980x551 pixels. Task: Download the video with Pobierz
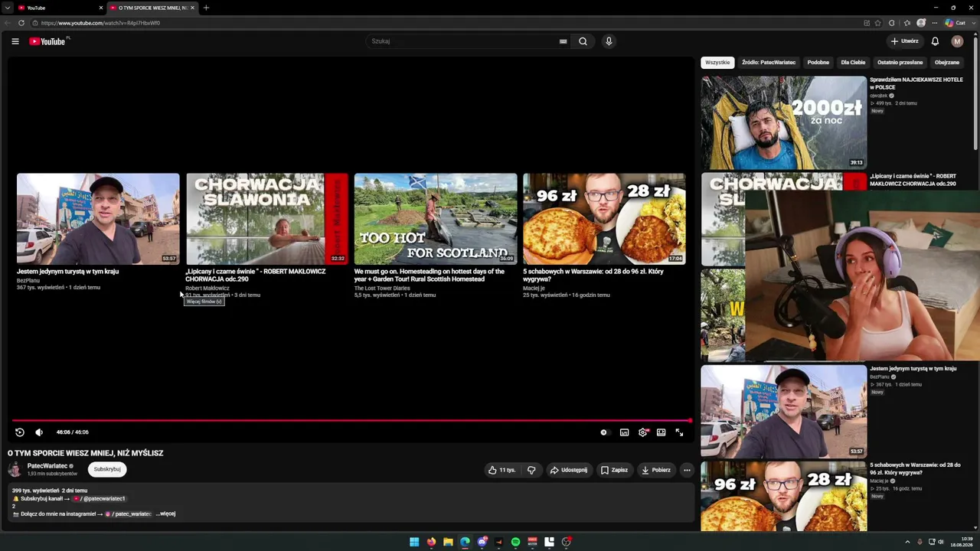coord(656,470)
